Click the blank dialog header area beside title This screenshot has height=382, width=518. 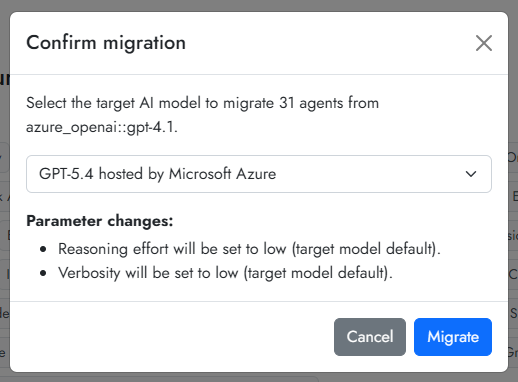[330, 43]
